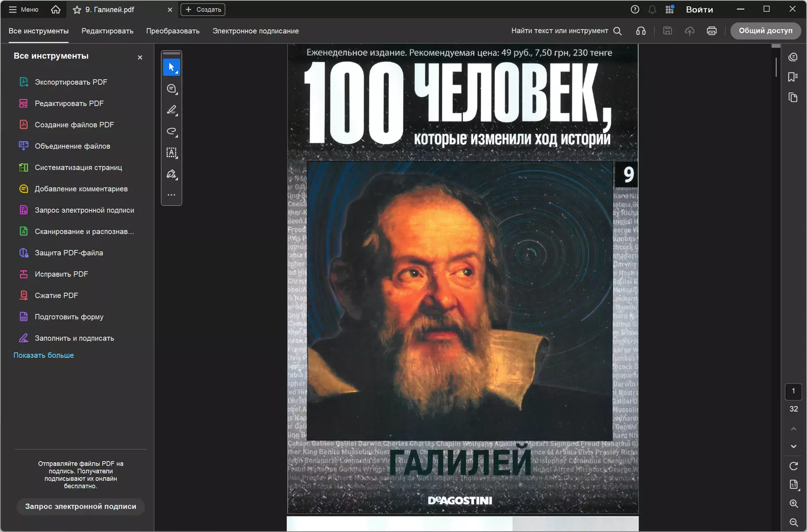Choose the signature pen tool

172,174
